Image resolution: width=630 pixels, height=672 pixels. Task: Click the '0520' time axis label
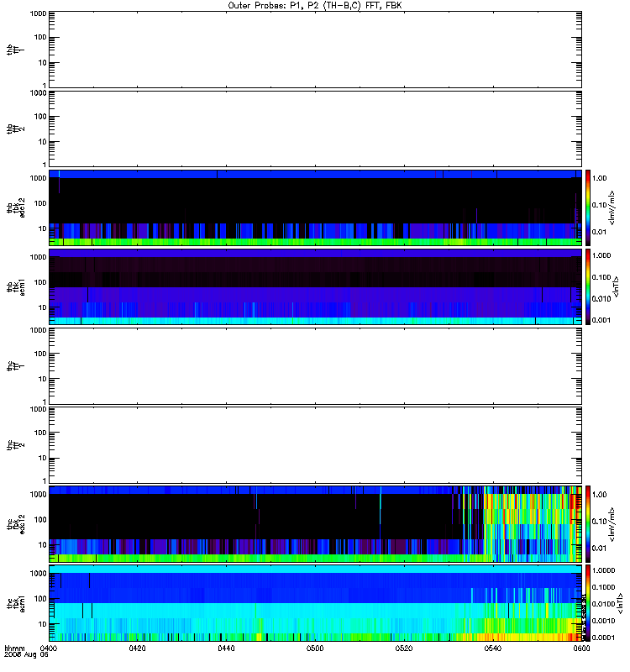pos(404,648)
